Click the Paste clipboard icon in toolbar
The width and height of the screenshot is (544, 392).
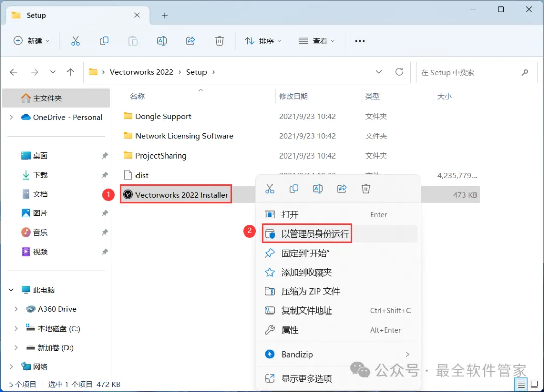(133, 41)
